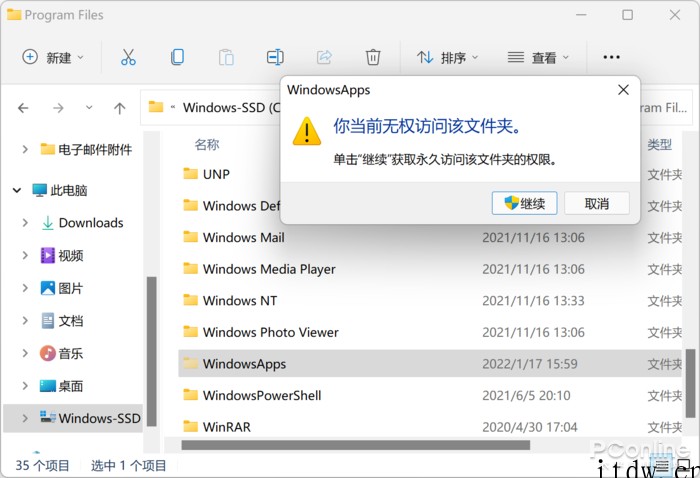Click the 视频 video icon in sidebar
Image resolution: width=700 pixels, height=478 pixels.
[47, 255]
